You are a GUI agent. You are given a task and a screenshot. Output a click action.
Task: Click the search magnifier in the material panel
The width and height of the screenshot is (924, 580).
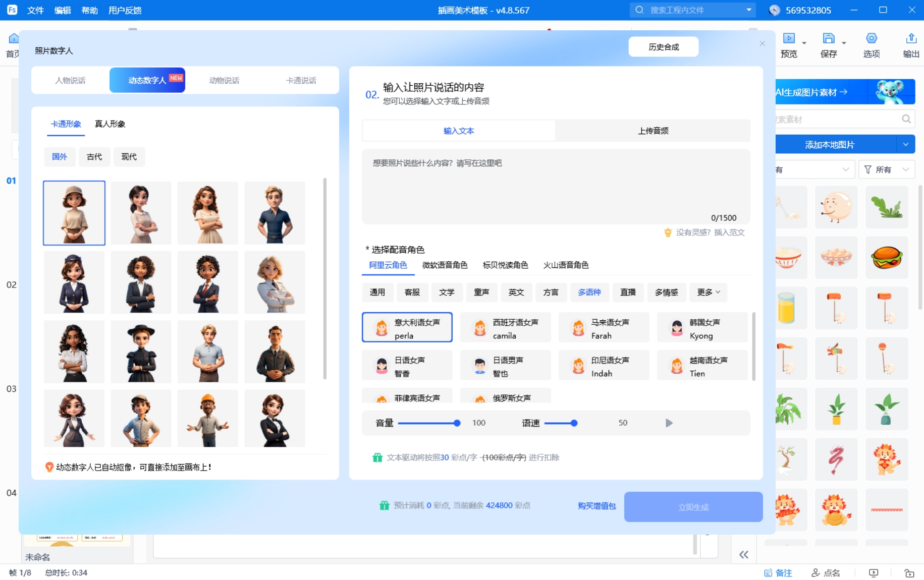[x=906, y=119]
